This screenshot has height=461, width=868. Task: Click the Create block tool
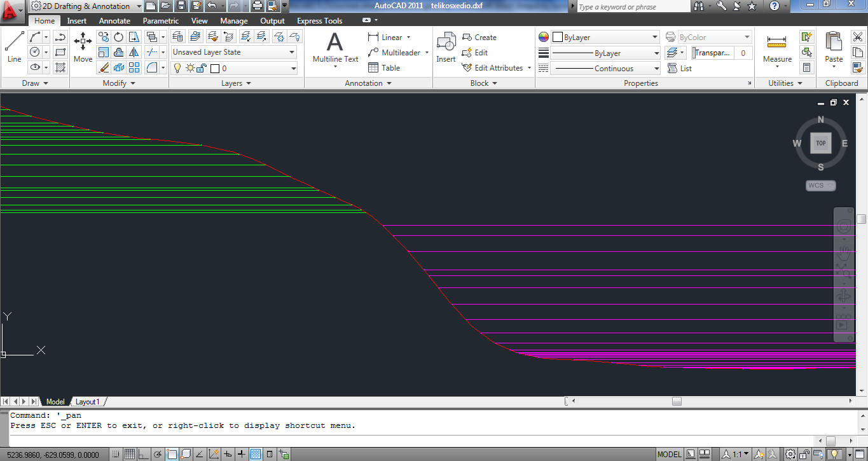click(479, 38)
